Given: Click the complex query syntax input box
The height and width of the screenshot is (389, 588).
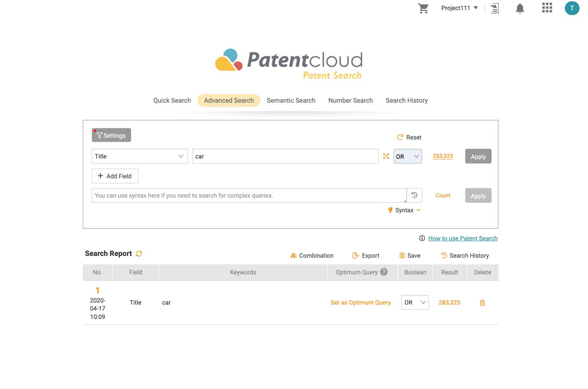Looking at the screenshot, I should pyautogui.click(x=249, y=195).
